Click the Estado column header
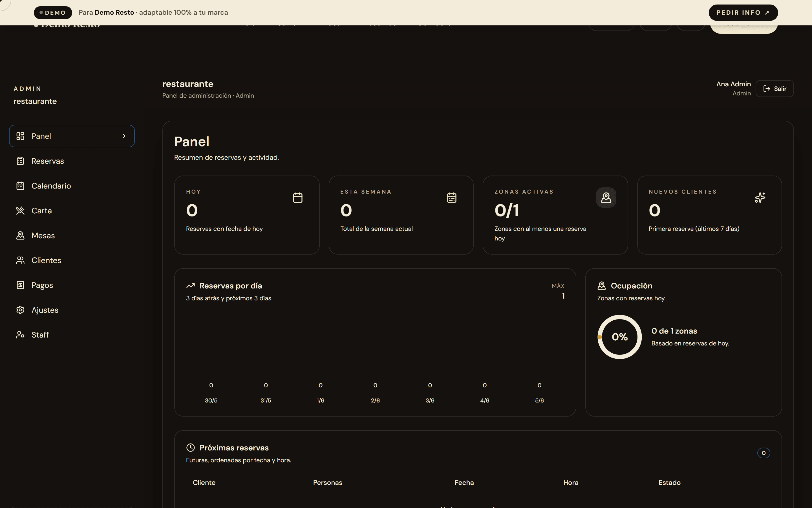This screenshot has height=508, width=812. click(669, 483)
